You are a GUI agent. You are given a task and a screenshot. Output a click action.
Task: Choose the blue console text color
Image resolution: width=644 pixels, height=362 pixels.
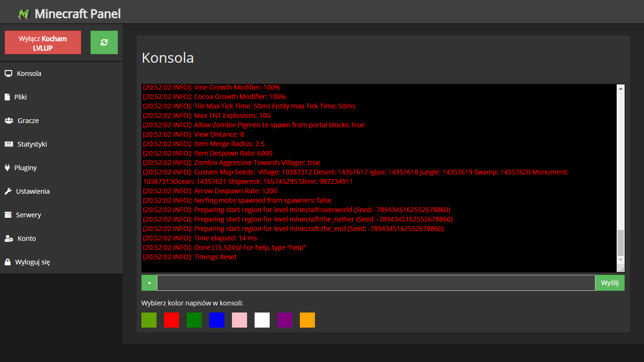click(x=217, y=320)
